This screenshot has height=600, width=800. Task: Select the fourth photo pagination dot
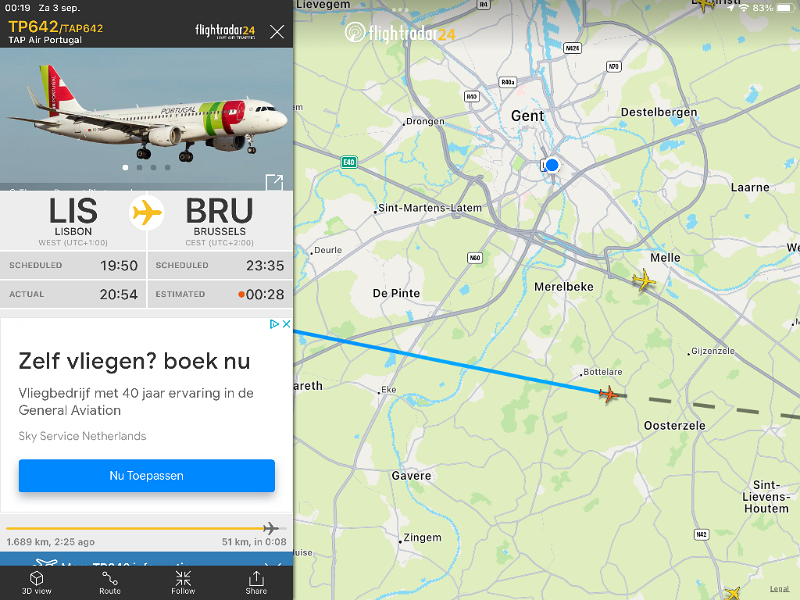167,167
